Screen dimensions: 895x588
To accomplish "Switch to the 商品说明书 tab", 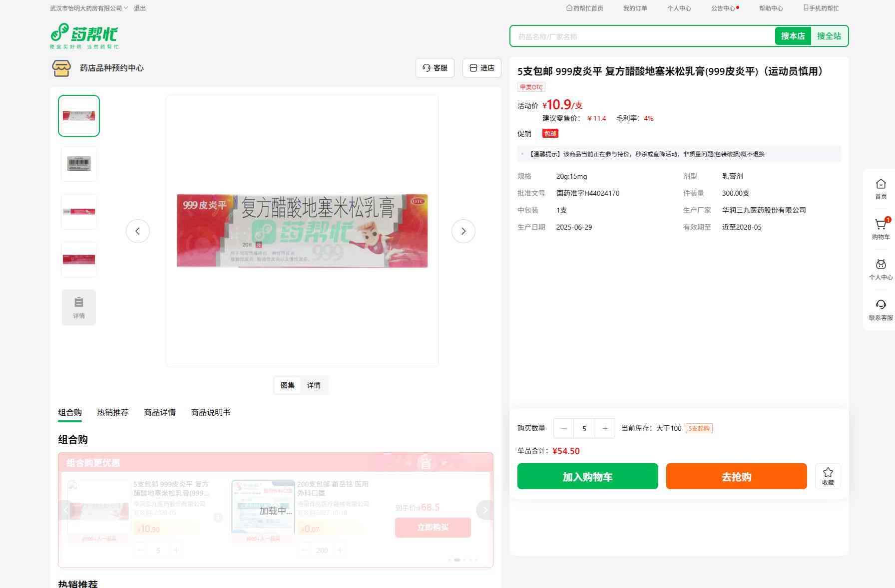I will [210, 412].
